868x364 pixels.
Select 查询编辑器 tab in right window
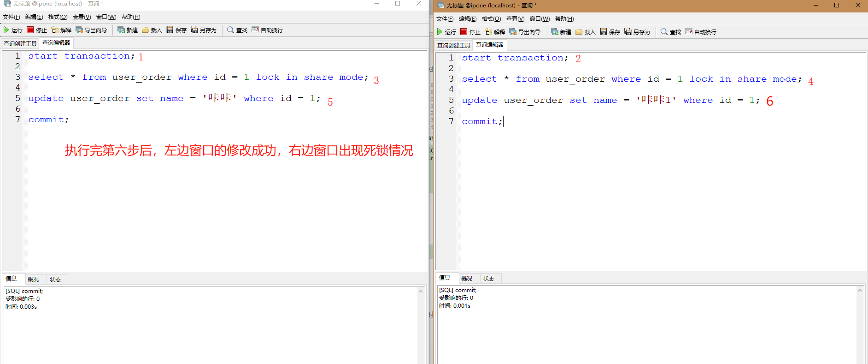click(490, 45)
